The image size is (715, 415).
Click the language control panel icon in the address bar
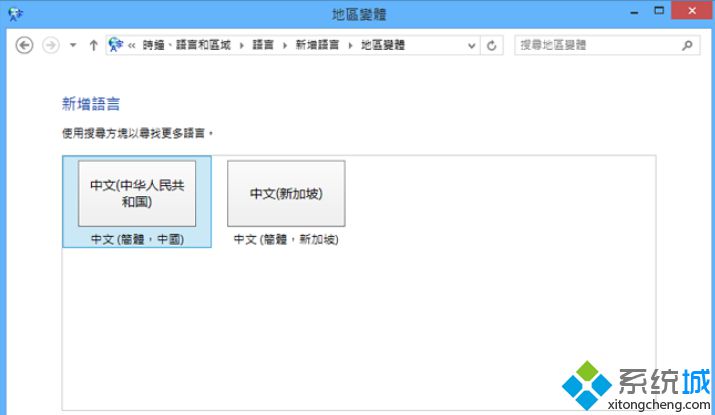point(116,45)
